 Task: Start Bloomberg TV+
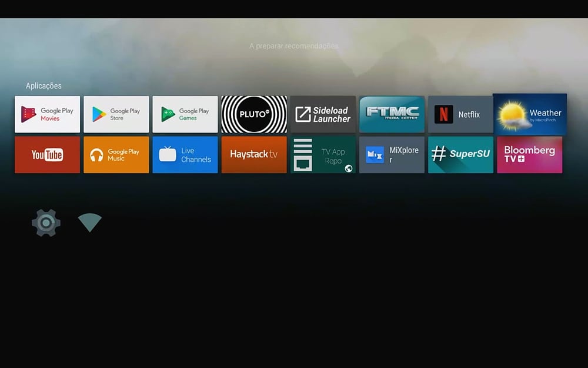[x=529, y=154]
